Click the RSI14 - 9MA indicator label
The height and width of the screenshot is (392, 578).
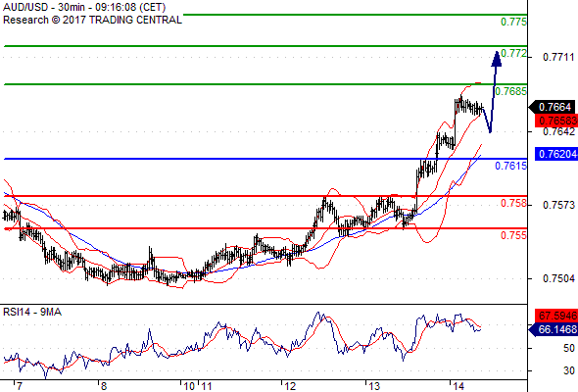(32, 312)
